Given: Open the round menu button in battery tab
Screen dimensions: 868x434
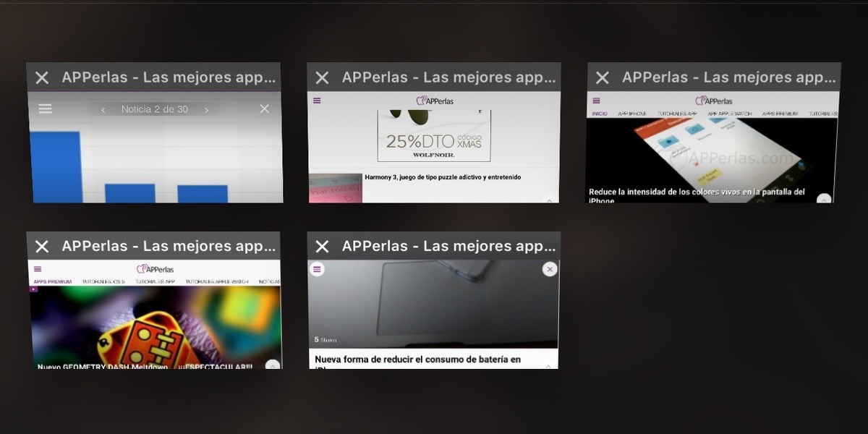Looking at the screenshot, I should [x=317, y=269].
